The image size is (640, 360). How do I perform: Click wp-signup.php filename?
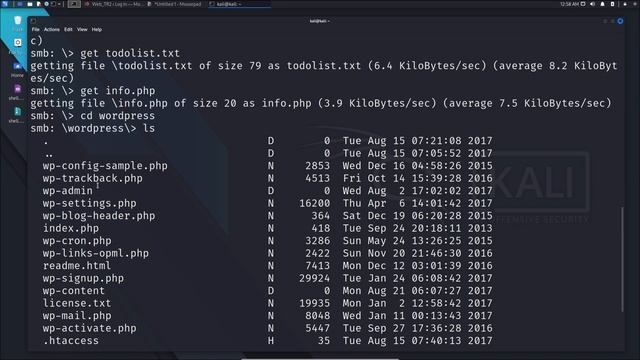(83, 278)
